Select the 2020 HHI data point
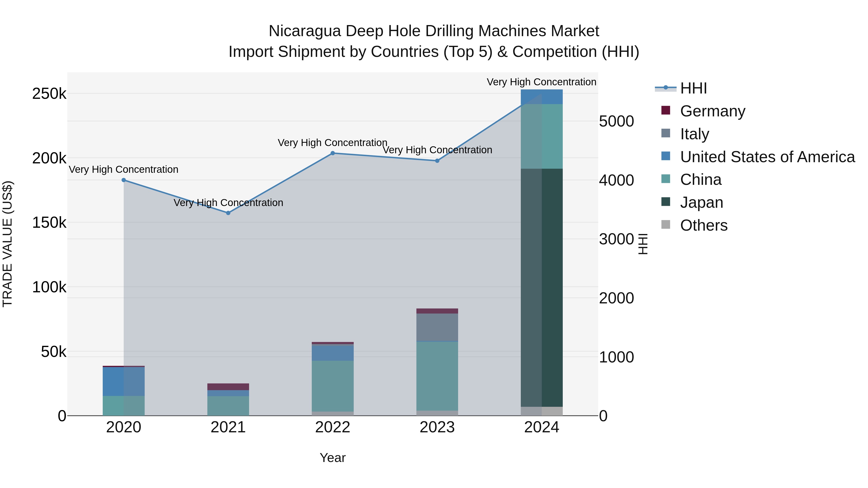Image resolution: width=868 pixels, height=488 pixels. click(124, 180)
